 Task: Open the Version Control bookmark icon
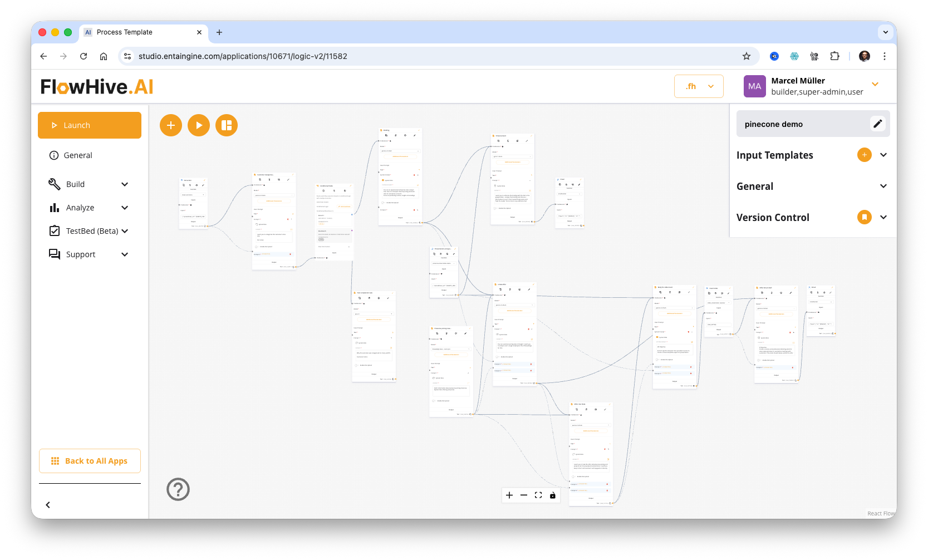(x=864, y=217)
